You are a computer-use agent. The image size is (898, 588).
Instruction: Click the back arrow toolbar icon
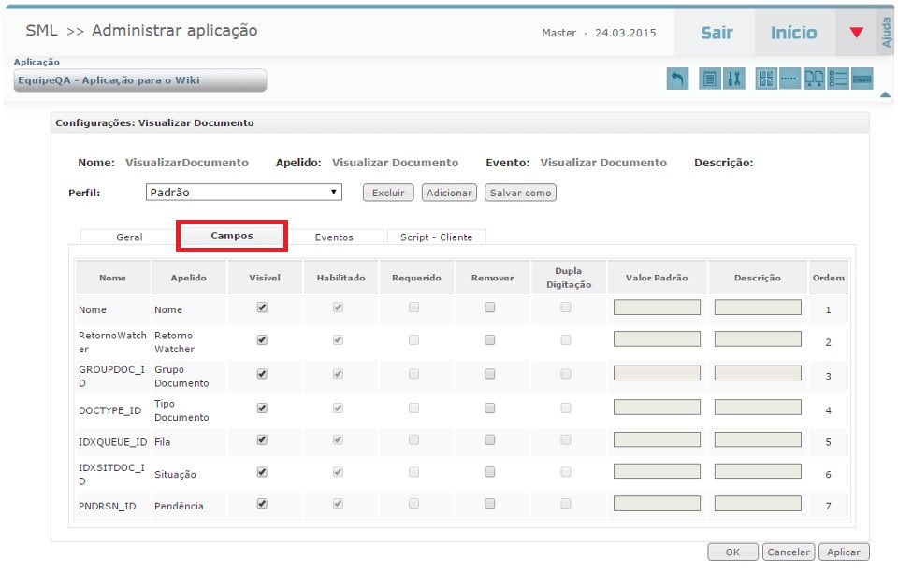[x=677, y=79]
